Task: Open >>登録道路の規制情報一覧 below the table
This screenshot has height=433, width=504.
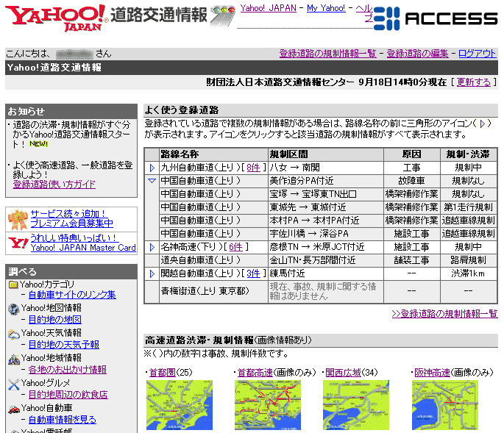Action: click(x=444, y=314)
